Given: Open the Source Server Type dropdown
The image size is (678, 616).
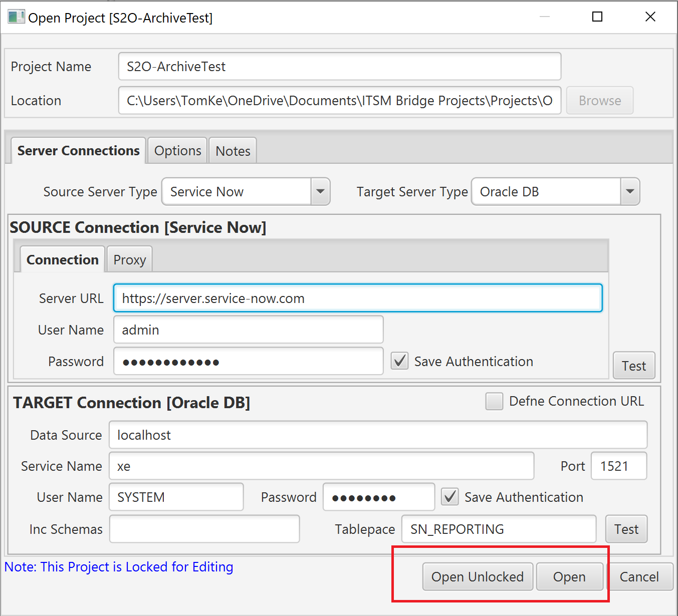Looking at the screenshot, I should coord(321,191).
